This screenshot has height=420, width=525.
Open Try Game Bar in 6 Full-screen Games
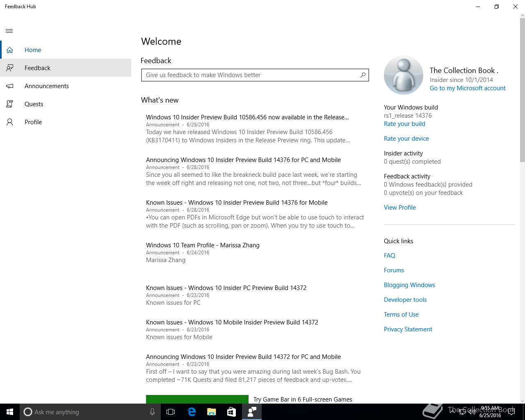(303, 399)
